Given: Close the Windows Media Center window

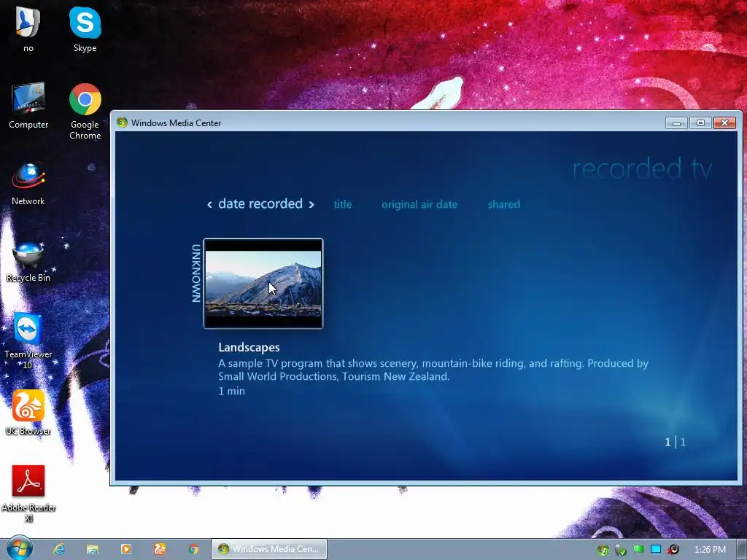Looking at the screenshot, I should point(724,122).
